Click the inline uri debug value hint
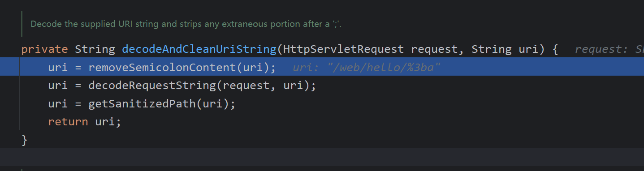This screenshot has width=644, height=171. [367, 68]
